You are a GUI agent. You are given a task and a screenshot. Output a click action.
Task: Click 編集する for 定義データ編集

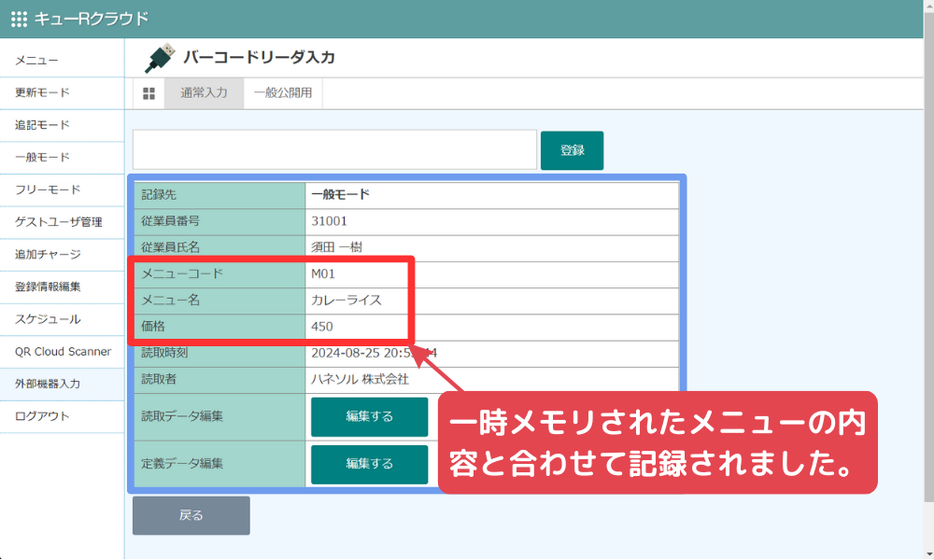point(369,464)
